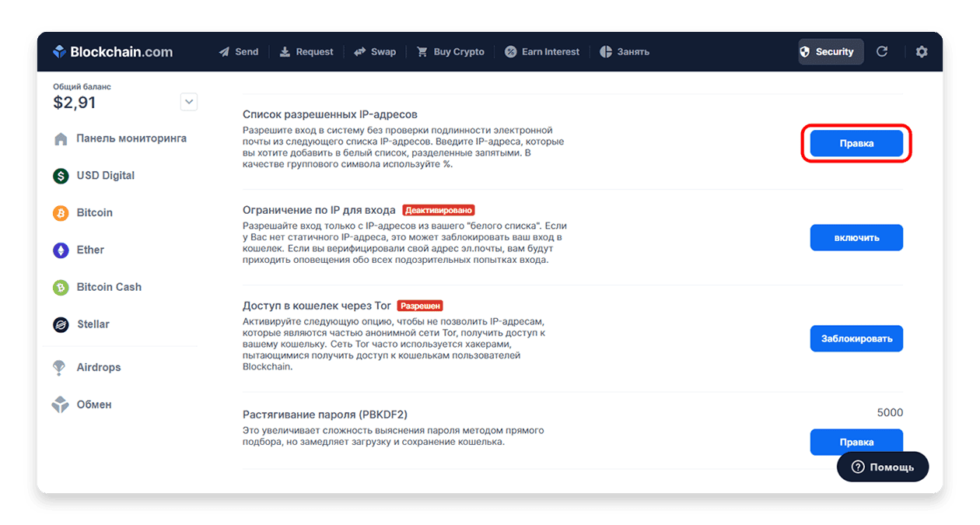Screen dimensions: 980x525
Task: Open the Помощь help button
Action: point(883,467)
